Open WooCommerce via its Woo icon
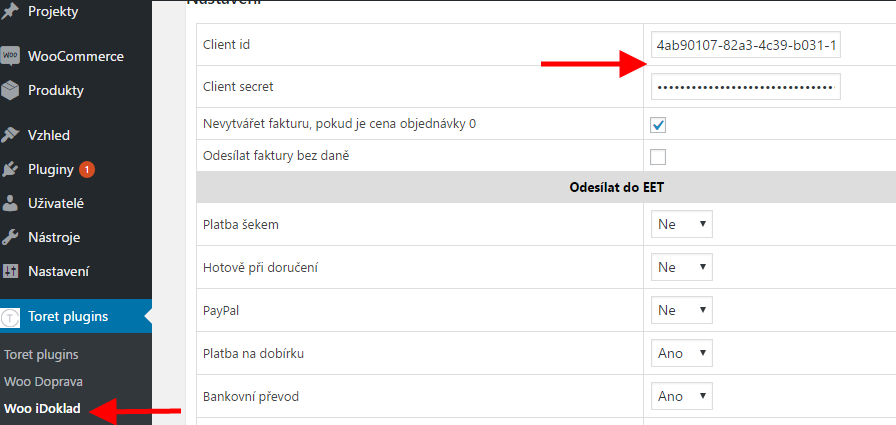This screenshot has height=425, width=896. [10, 56]
